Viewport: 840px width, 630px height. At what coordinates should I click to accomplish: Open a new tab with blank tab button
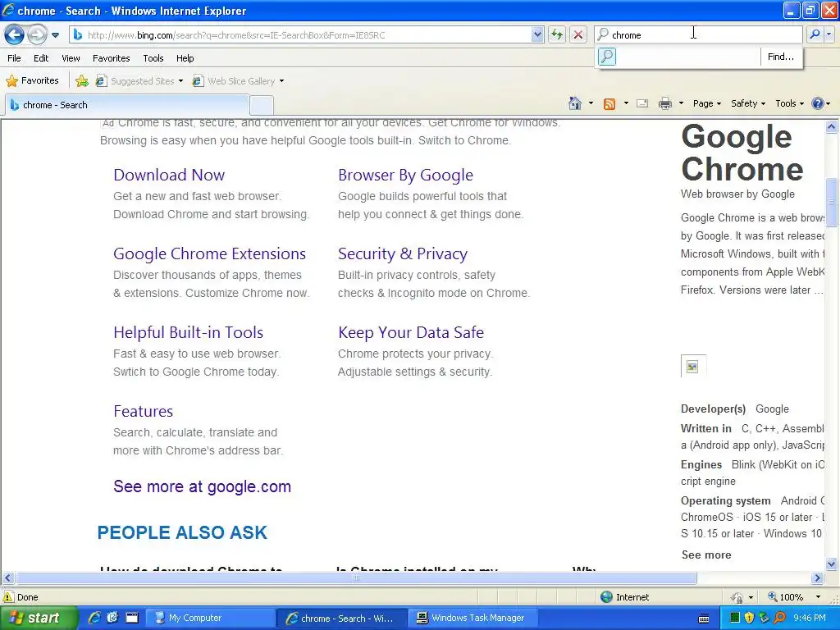pos(262,106)
